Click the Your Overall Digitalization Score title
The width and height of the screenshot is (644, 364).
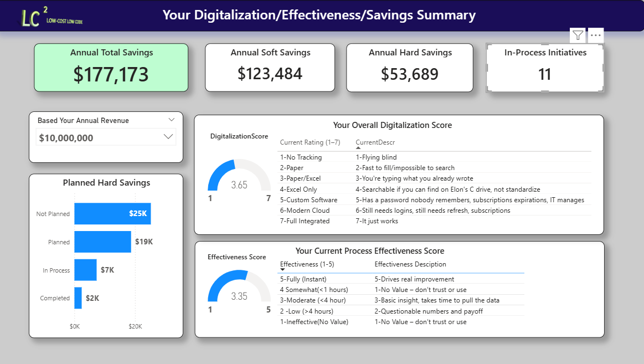pos(392,125)
